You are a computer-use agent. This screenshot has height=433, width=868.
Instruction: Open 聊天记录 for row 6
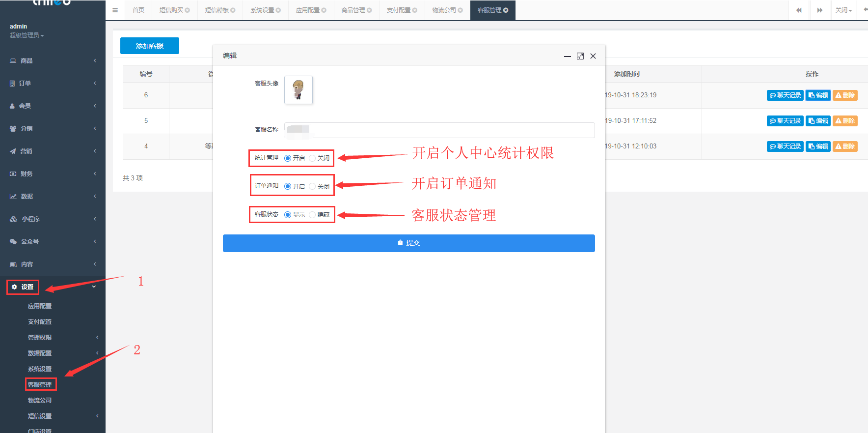pyautogui.click(x=785, y=95)
